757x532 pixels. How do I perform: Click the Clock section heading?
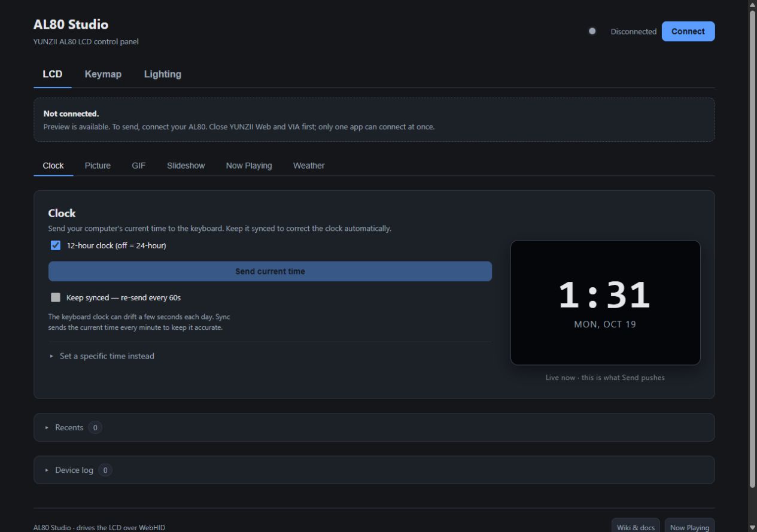[x=62, y=213]
